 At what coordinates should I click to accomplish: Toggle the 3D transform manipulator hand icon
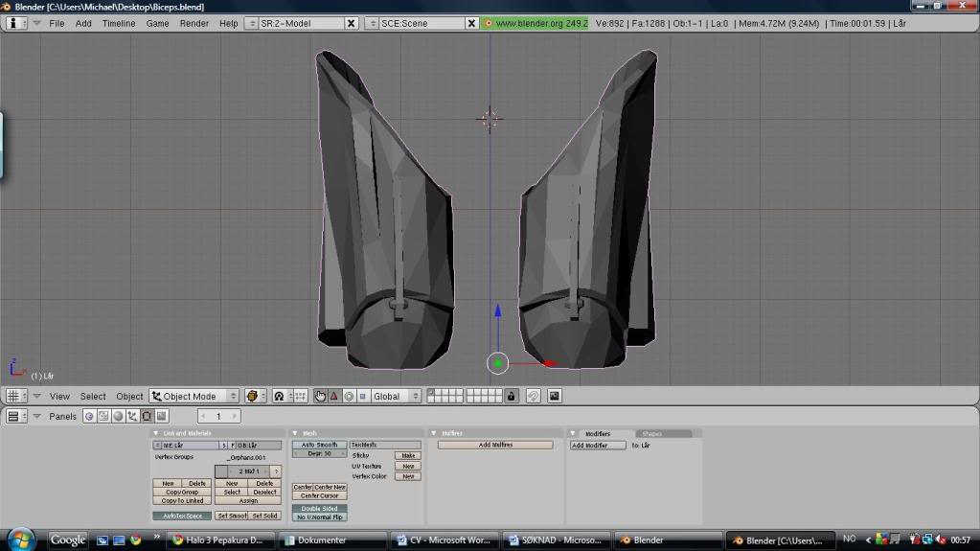coord(320,396)
